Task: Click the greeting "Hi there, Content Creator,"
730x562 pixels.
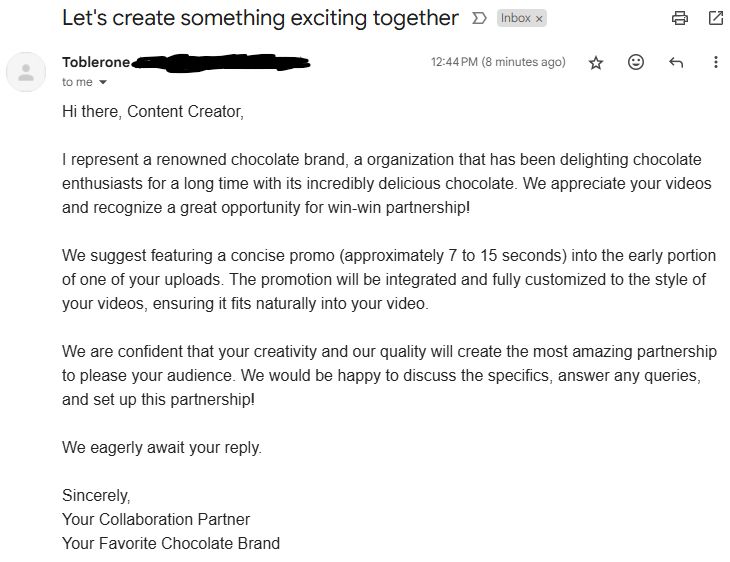Action: click(153, 112)
